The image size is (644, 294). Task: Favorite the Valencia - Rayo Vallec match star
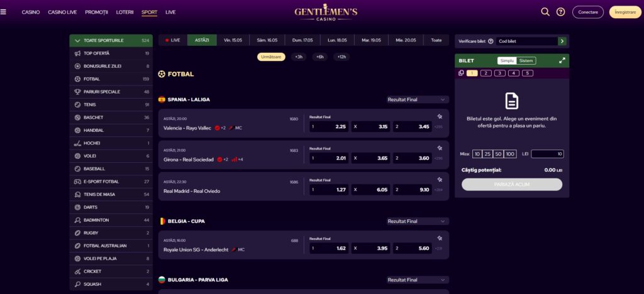(x=440, y=116)
